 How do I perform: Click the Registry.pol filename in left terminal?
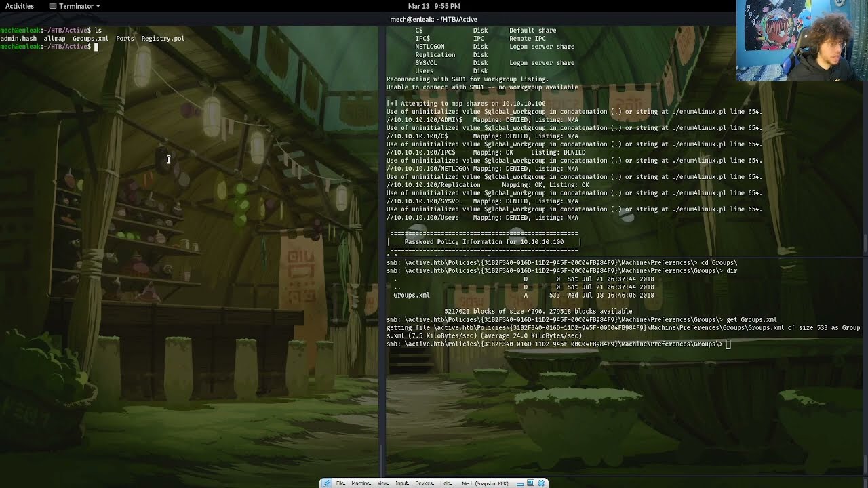pos(163,39)
